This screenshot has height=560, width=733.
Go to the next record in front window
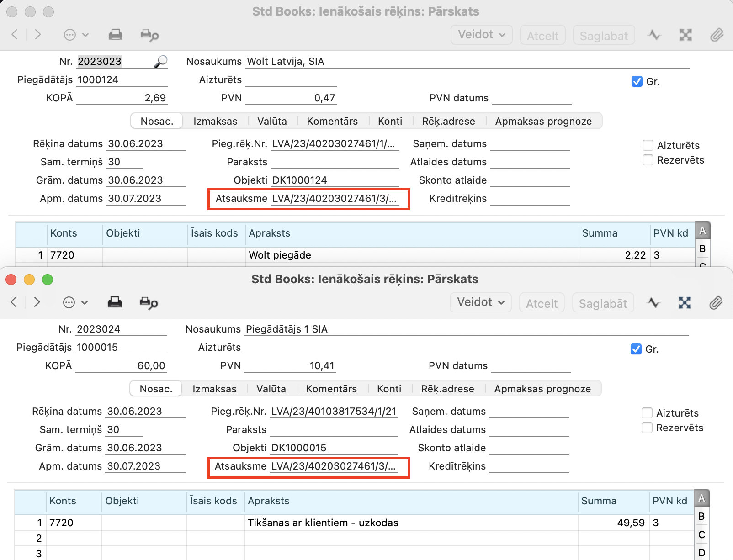click(x=37, y=302)
